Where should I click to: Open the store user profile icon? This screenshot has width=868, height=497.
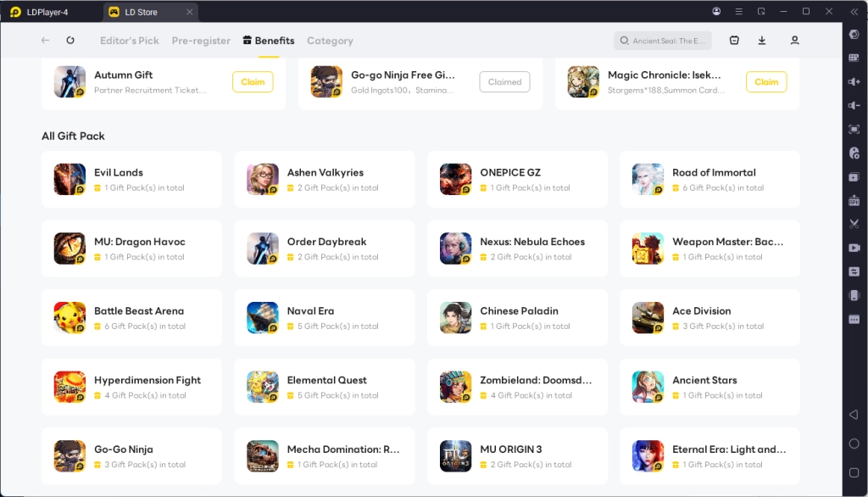(x=794, y=41)
